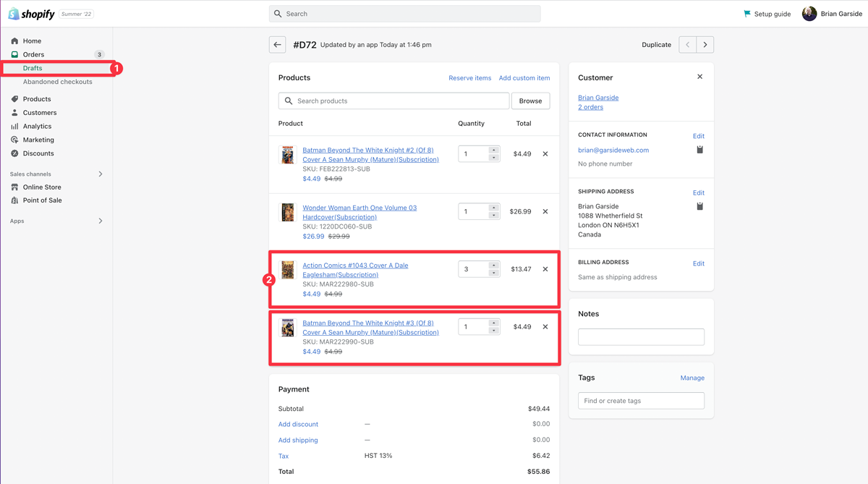868x484 pixels.
Task: Open Action Comics #1043 link
Action: click(x=355, y=270)
